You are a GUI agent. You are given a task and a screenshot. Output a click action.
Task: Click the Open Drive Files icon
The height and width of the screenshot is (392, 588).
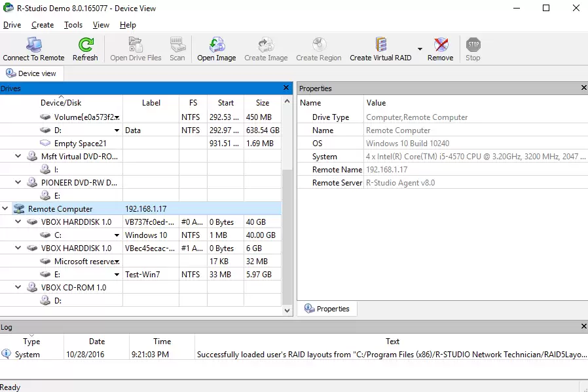pyautogui.click(x=136, y=45)
